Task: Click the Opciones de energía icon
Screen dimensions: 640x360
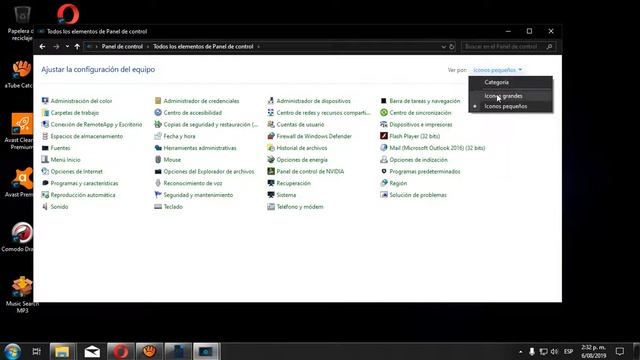Action: pyautogui.click(x=271, y=160)
